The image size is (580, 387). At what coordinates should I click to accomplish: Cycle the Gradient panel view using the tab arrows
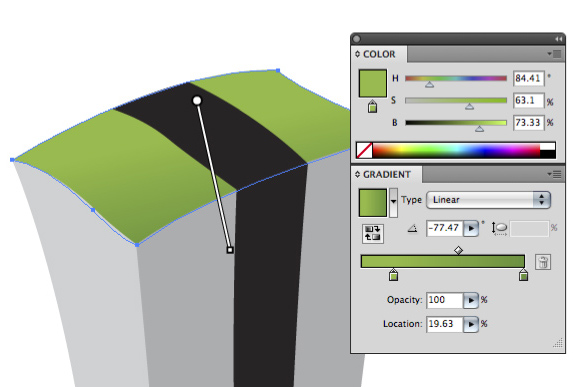357,174
